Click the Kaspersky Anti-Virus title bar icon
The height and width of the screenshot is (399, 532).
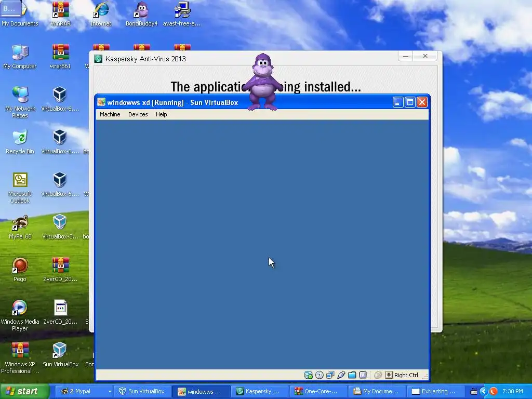pos(98,59)
